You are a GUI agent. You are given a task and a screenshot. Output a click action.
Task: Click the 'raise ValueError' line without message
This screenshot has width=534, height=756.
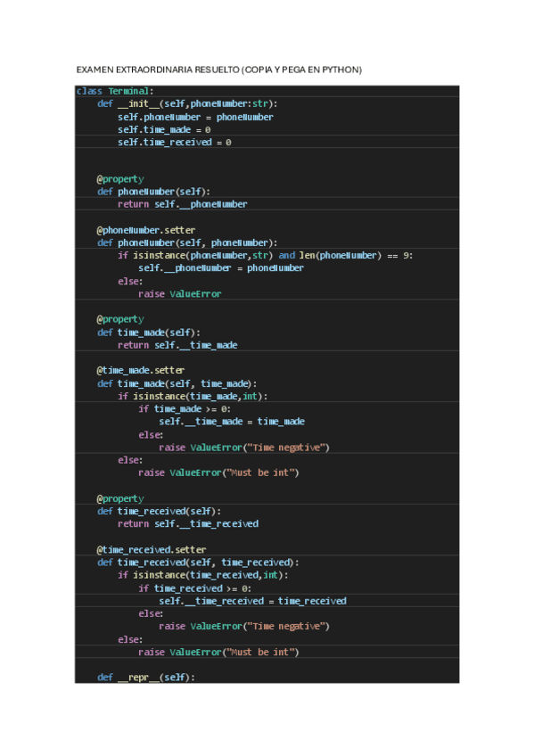180,293
